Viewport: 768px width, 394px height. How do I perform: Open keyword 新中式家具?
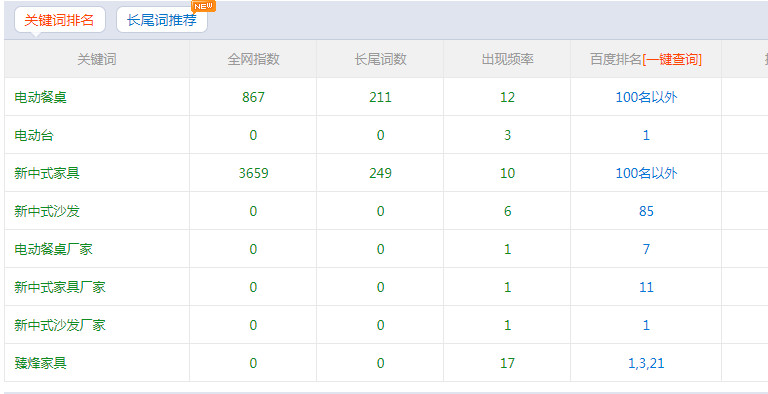pyautogui.click(x=47, y=173)
